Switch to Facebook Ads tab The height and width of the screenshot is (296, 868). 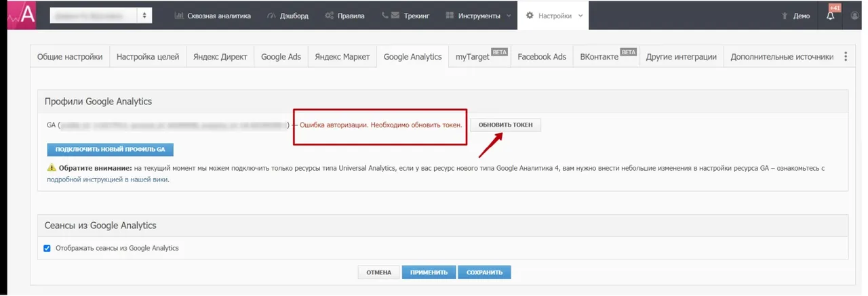point(541,57)
